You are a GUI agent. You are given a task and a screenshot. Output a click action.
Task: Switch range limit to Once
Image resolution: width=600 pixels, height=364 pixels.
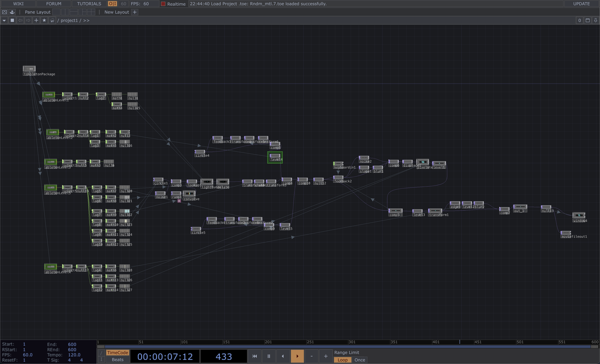point(359,360)
